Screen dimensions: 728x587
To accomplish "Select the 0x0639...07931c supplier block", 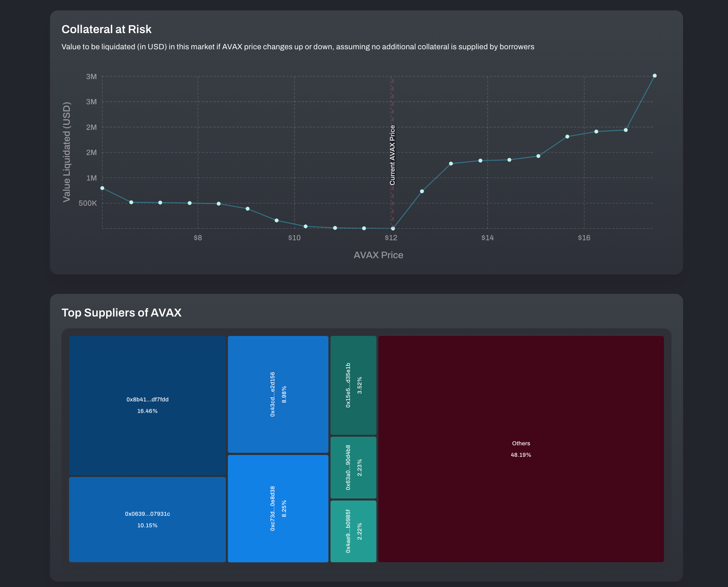I will 147,519.
